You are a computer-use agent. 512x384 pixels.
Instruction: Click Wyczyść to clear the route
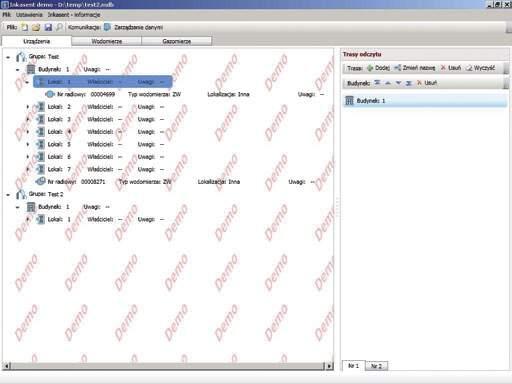point(480,68)
